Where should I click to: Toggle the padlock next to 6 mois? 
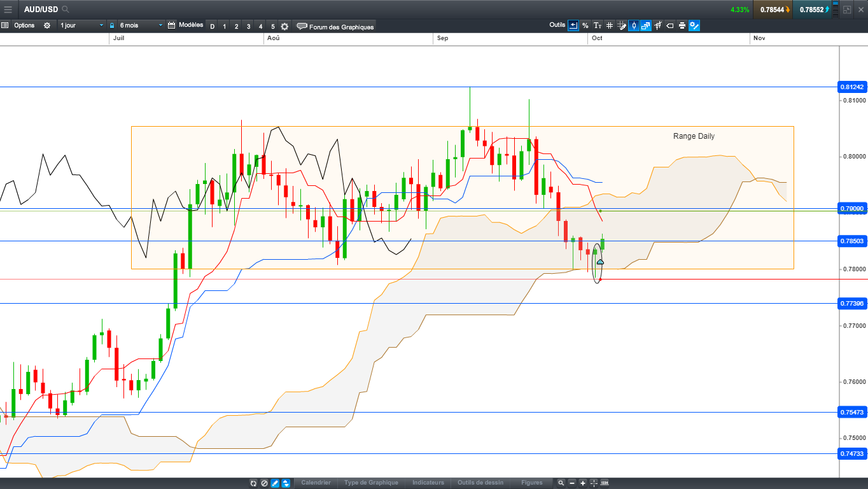point(112,25)
